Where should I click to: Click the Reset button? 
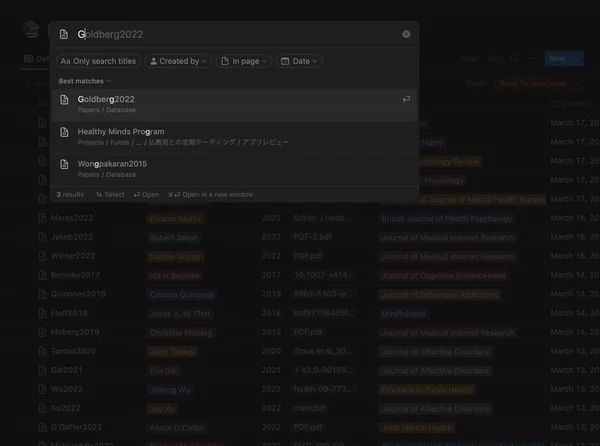pyautogui.click(x=476, y=83)
